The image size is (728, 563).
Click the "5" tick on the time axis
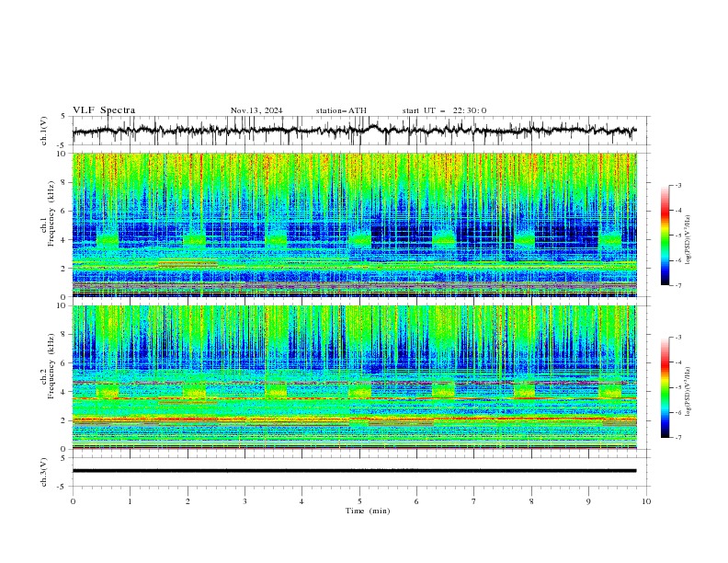(x=359, y=501)
